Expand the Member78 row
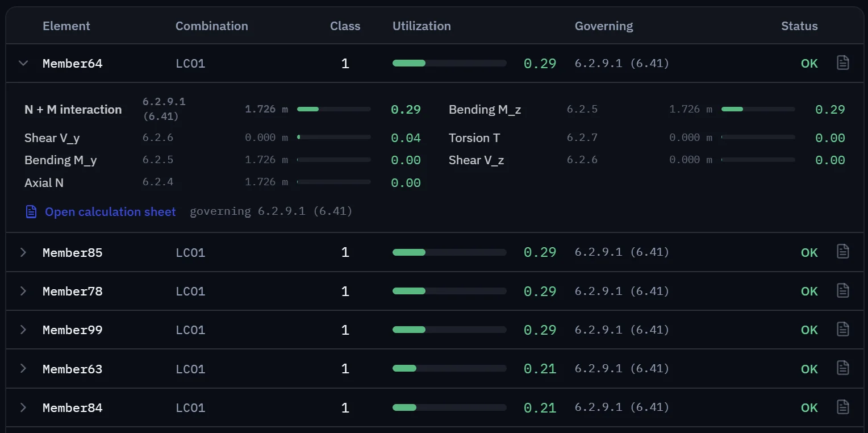The image size is (868, 433). [x=23, y=291]
